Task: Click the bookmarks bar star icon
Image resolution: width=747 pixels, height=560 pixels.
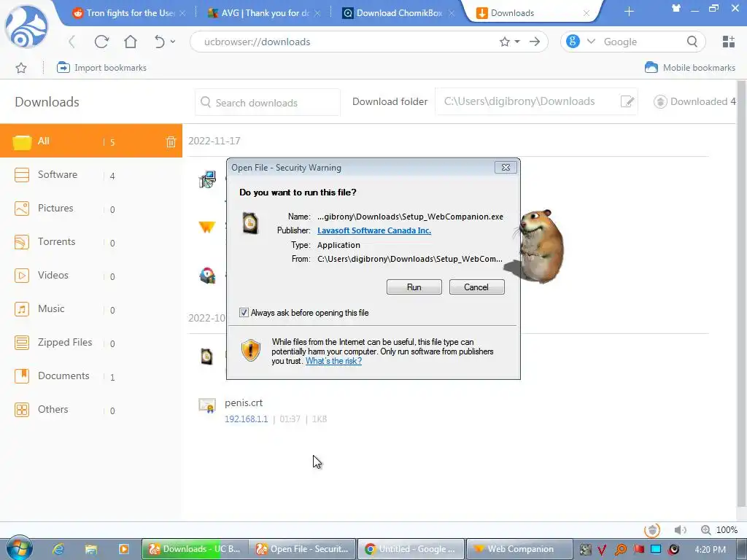Action: [x=21, y=68]
